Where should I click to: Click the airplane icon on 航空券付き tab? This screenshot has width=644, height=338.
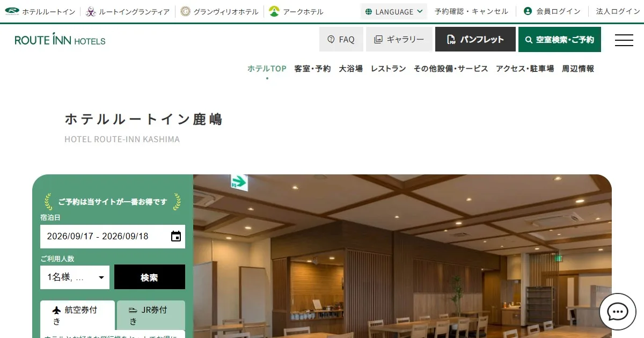[x=57, y=310]
